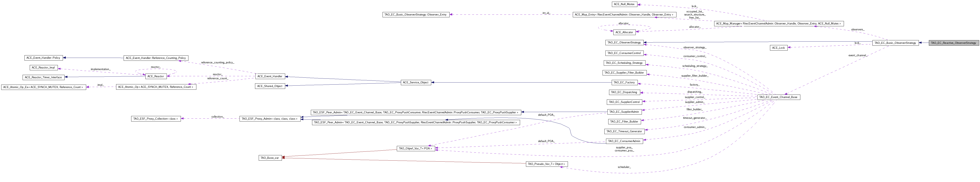Open the TAO_EC_Factory class node
Screen dimensions: 980x182
(624, 83)
